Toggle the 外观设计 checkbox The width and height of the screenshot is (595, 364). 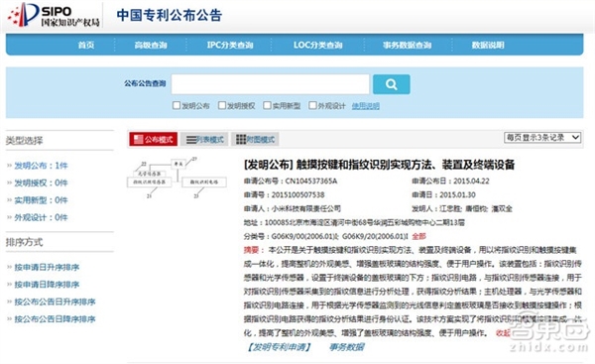(312, 105)
